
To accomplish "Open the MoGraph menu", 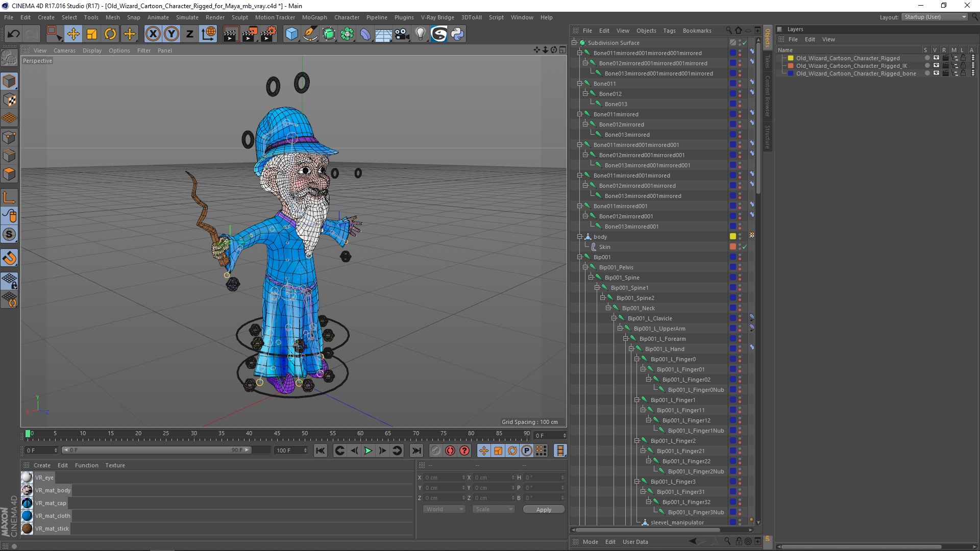I will click(x=314, y=17).
